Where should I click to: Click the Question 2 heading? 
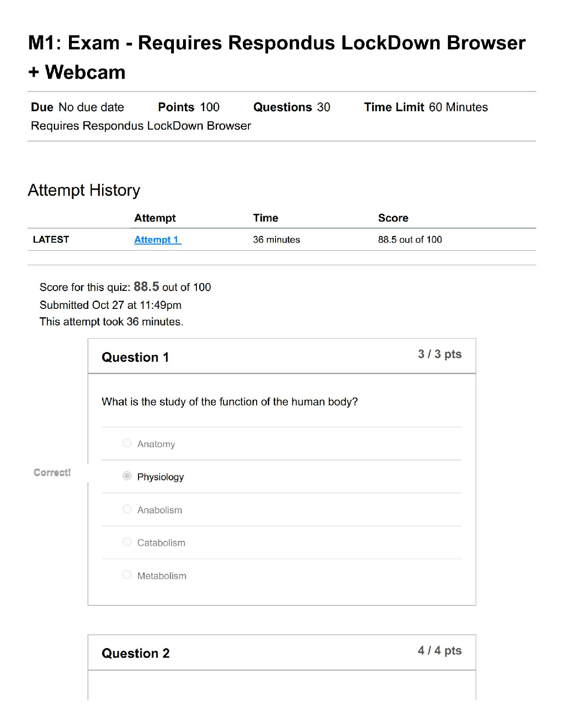tap(135, 653)
